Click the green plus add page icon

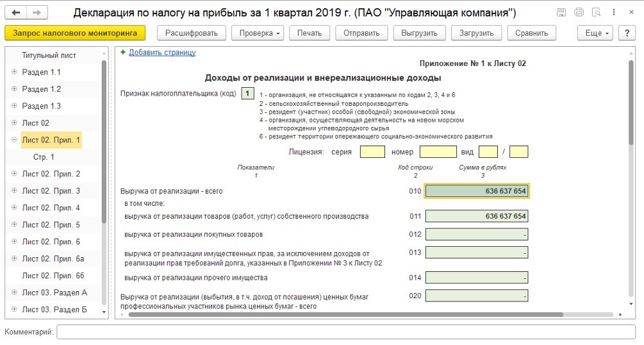123,53
